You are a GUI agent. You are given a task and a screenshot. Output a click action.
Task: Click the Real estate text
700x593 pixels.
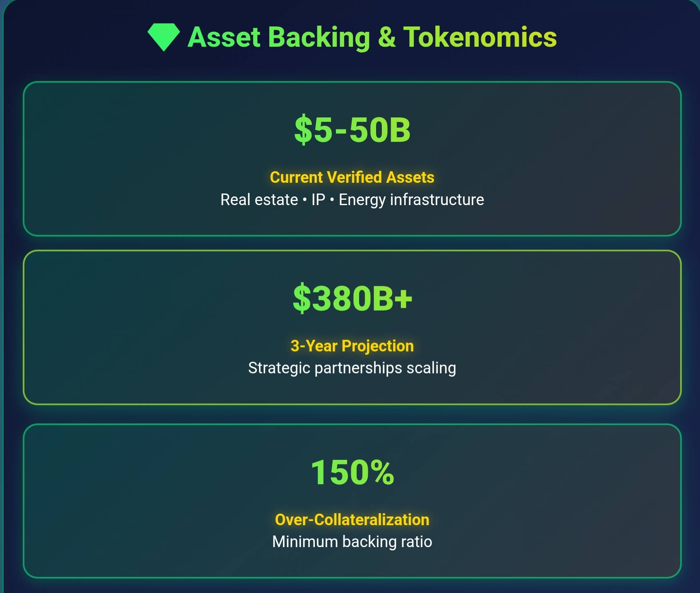click(x=259, y=200)
